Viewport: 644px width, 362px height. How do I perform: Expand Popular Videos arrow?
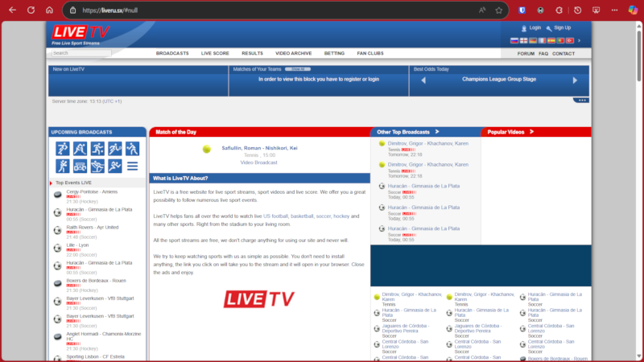pyautogui.click(x=531, y=132)
